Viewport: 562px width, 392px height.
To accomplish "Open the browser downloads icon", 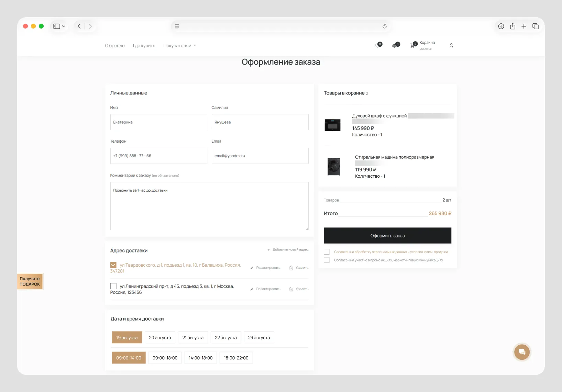I will click(x=501, y=26).
